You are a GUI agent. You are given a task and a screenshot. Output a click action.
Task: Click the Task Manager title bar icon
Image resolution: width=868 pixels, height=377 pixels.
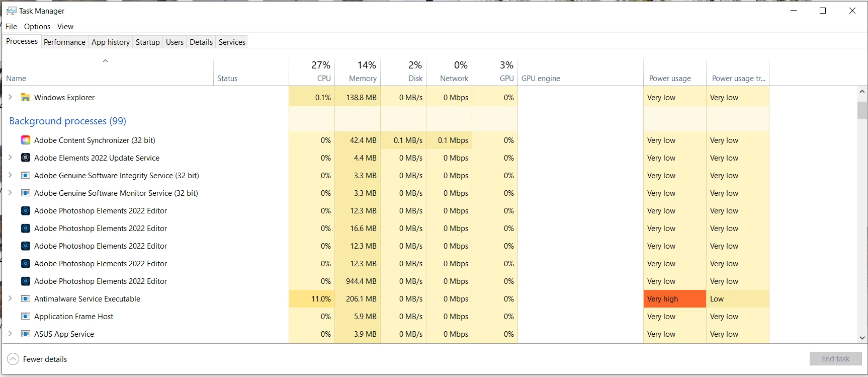[11, 11]
